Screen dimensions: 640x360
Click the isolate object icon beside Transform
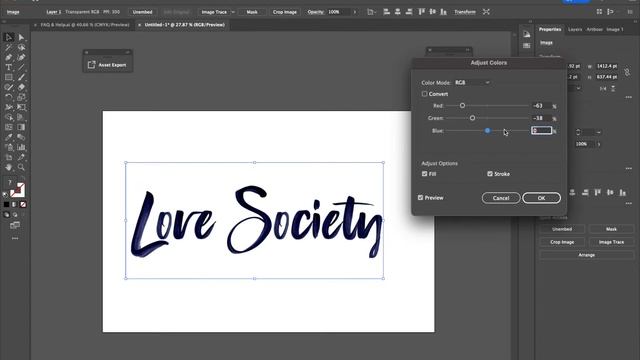486,12
